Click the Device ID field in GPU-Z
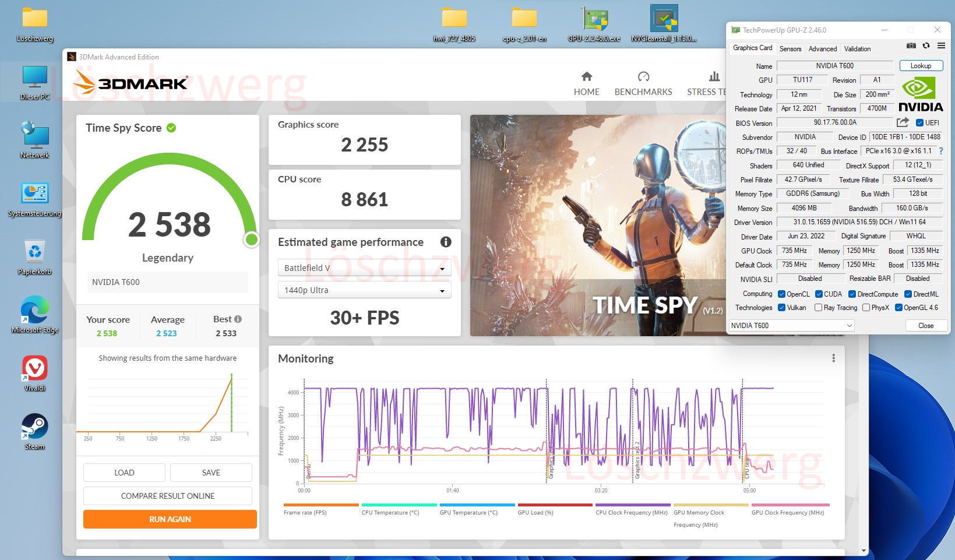 coord(905,137)
